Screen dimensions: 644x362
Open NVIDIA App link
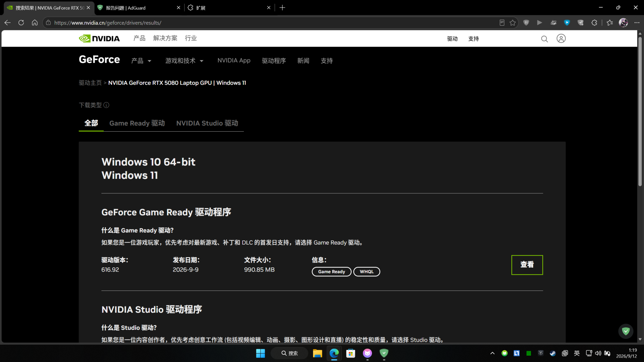[234, 60]
